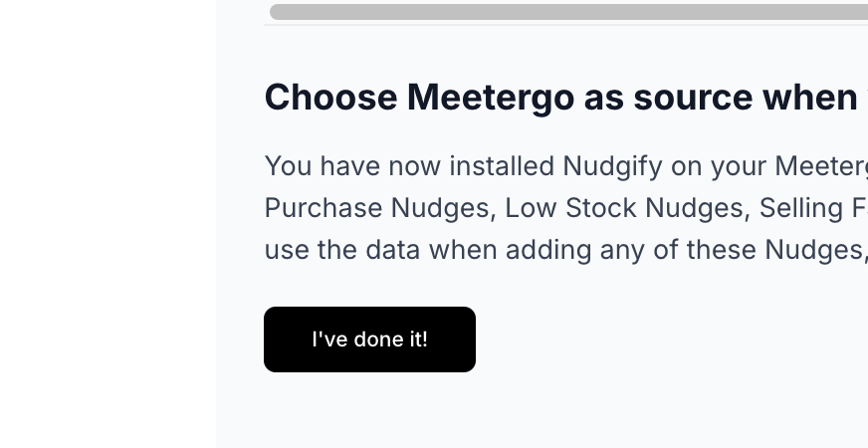Click the gray horizontal scrollbar at top
This screenshot has height=448, width=868.
(x=568, y=12)
